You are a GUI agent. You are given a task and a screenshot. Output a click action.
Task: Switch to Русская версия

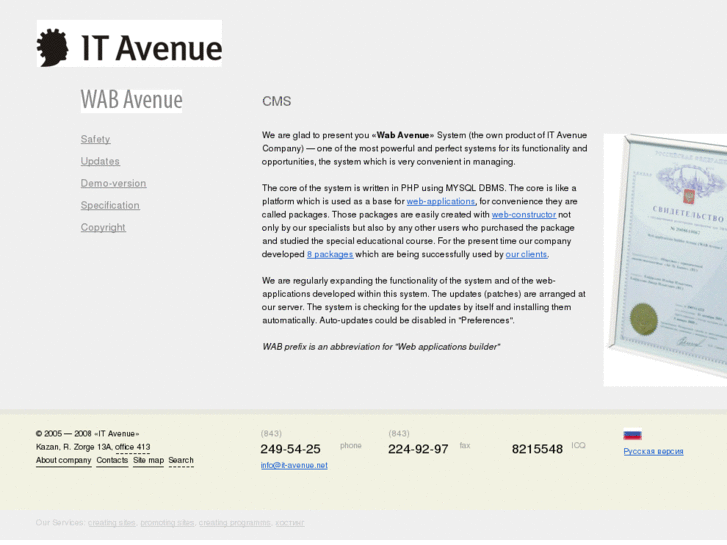tap(653, 451)
